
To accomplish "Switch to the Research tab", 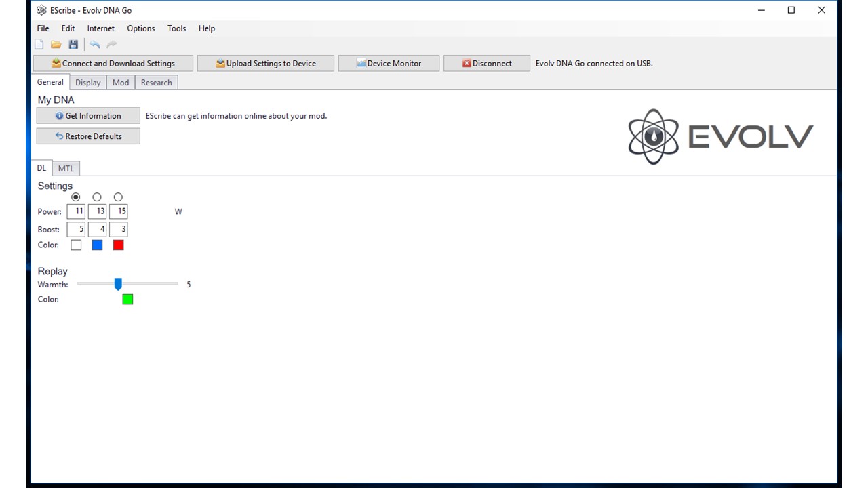I will [157, 83].
